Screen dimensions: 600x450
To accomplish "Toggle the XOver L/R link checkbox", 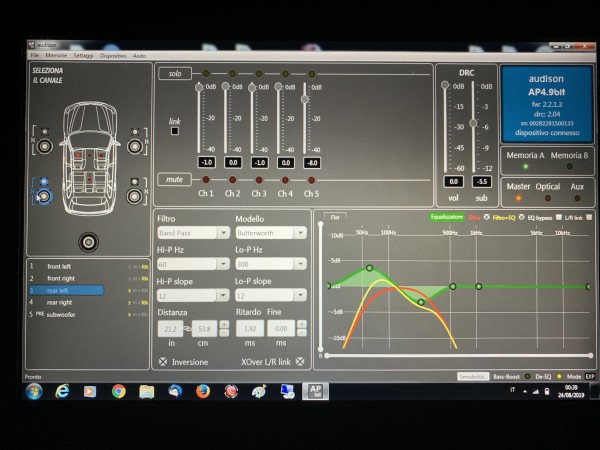I will (300, 361).
